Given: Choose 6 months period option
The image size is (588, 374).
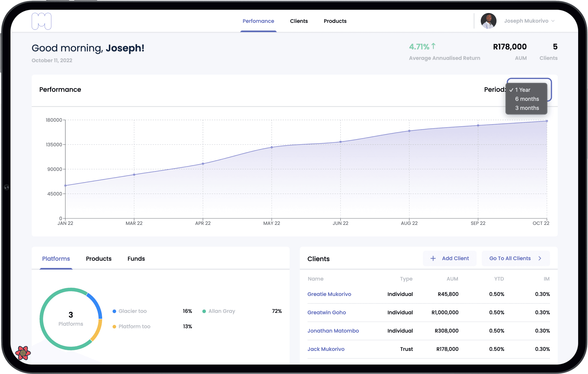Looking at the screenshot, I should (x=526, y=99).
